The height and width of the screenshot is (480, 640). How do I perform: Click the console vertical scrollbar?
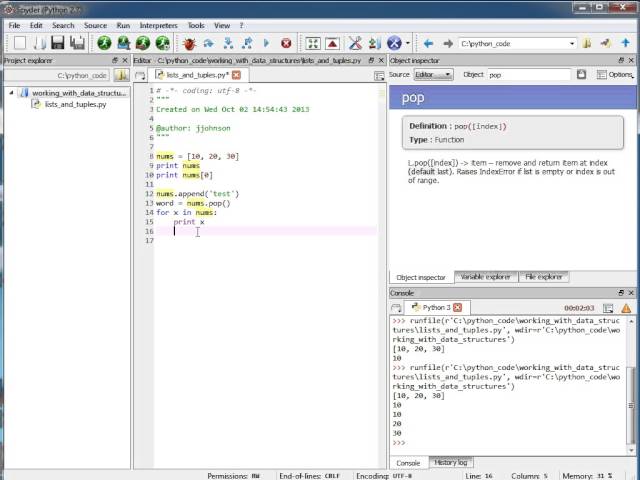point(631,385)
